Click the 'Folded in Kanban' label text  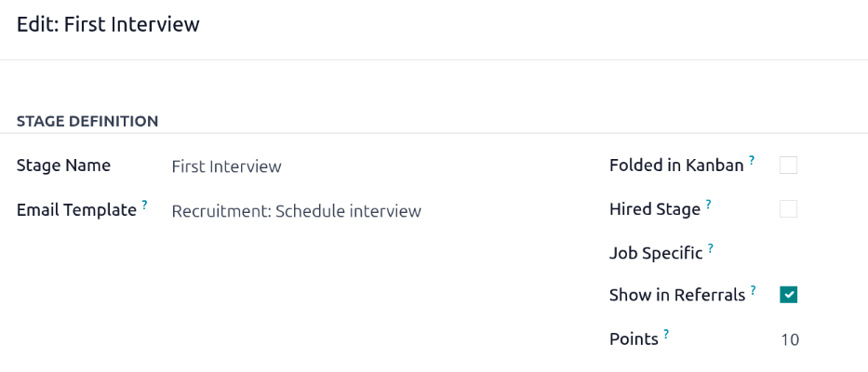[x=676, y=166]
